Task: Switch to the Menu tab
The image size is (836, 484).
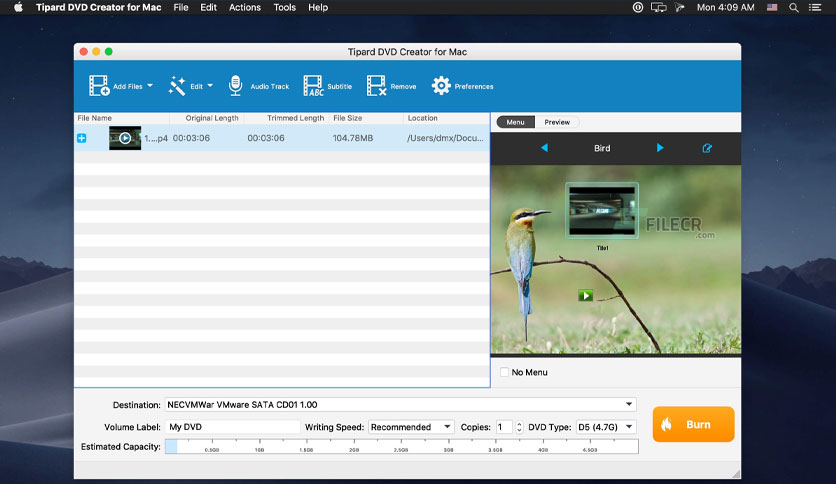Action: 516,122
